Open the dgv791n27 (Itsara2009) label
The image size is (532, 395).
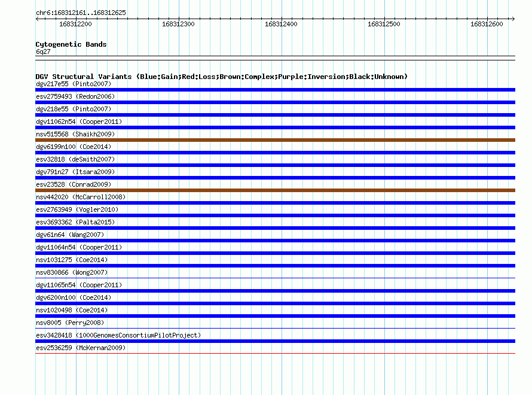pos(75,172)
